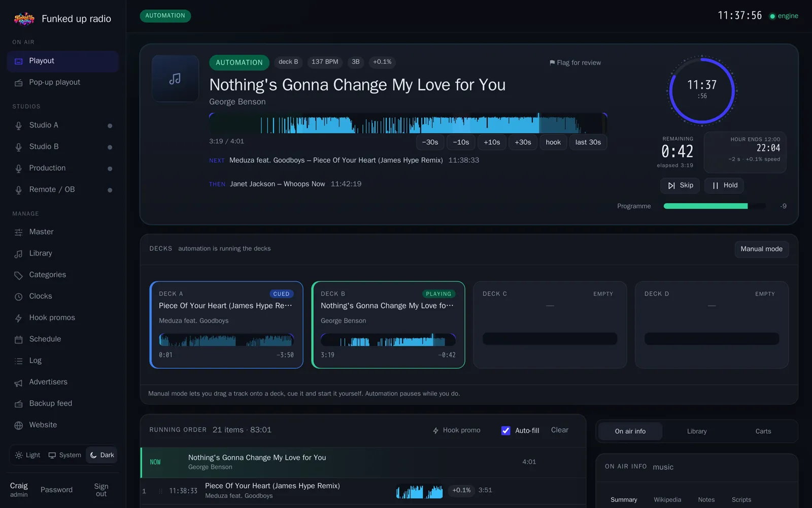Click the Deck A waveform
This screenshot has width=812, height=508.
coord(226,340)
